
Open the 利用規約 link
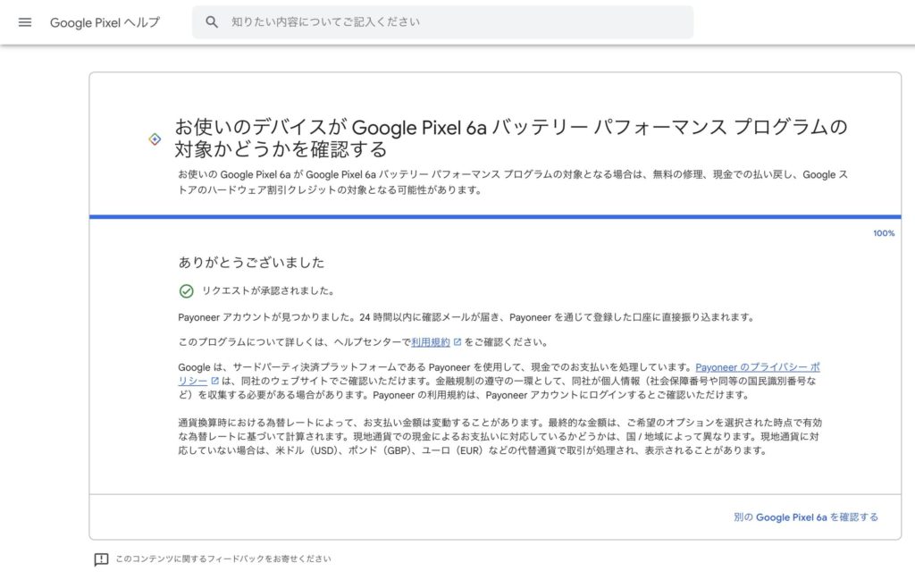click(431, 342)
